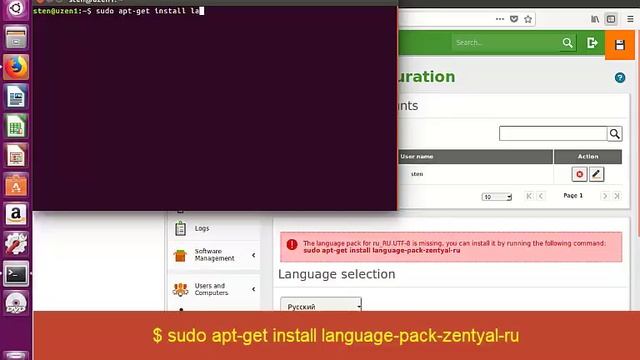Open Logs menu item

tap(202, 229)
